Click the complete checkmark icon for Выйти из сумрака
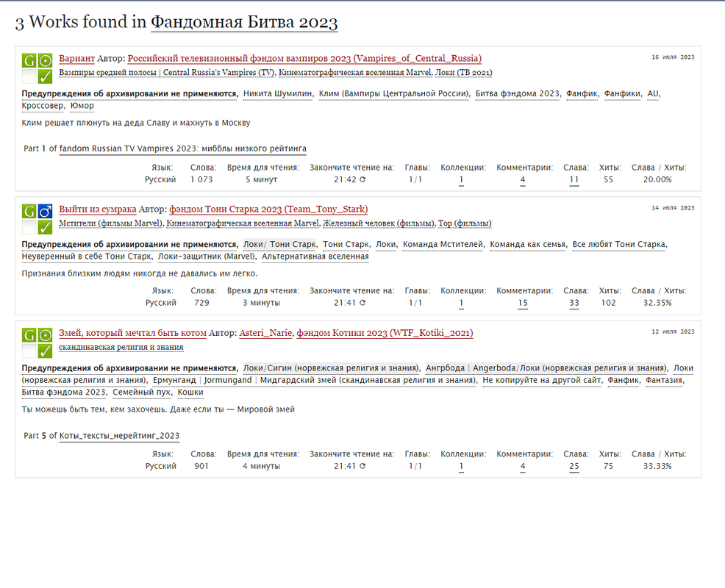 coord(45,227)
